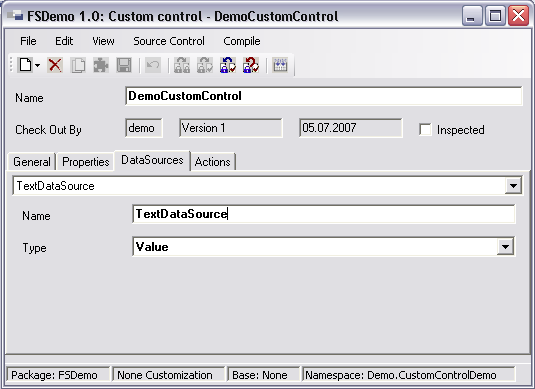Click the Compile toolbar icon
This screenshot has width=535, height=389.
pos(280,65)
